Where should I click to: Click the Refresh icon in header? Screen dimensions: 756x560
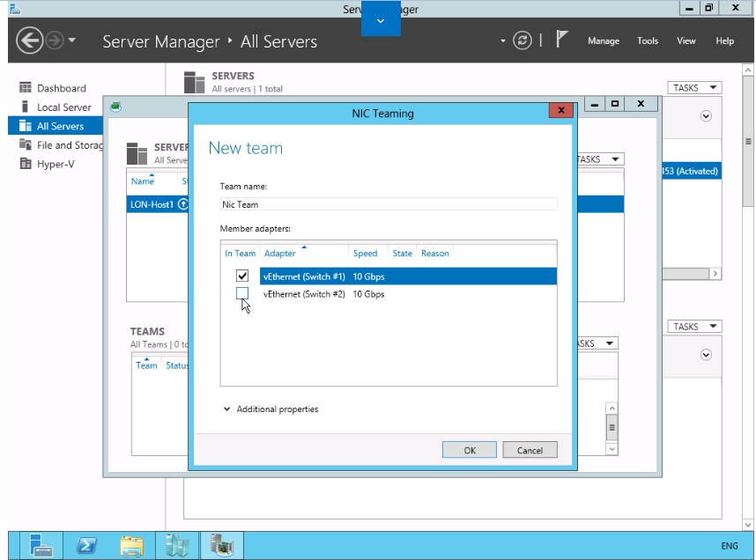[x=523, y=41]
